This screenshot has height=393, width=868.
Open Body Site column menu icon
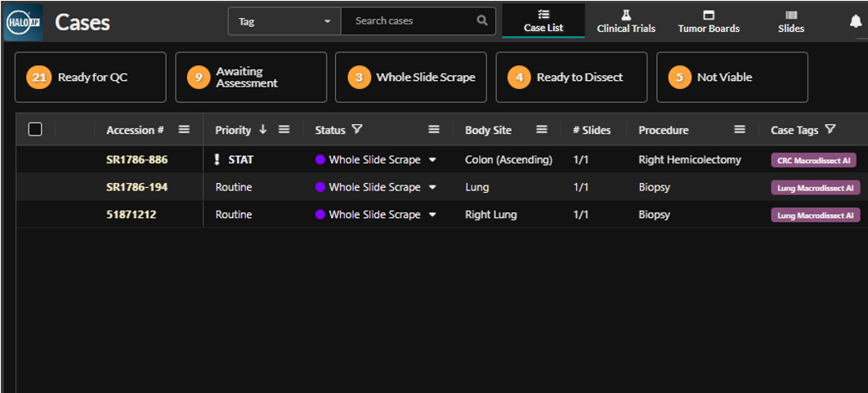point(542,130)
